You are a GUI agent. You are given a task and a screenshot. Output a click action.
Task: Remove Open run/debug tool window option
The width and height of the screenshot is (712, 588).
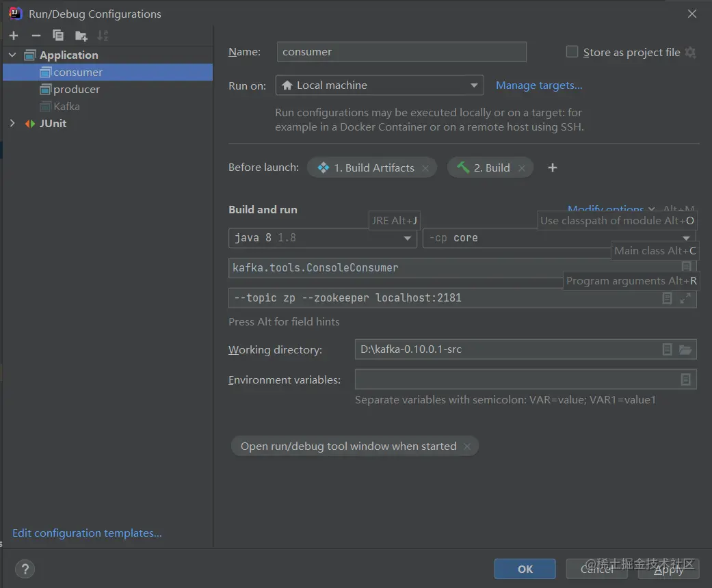point(466,446)
